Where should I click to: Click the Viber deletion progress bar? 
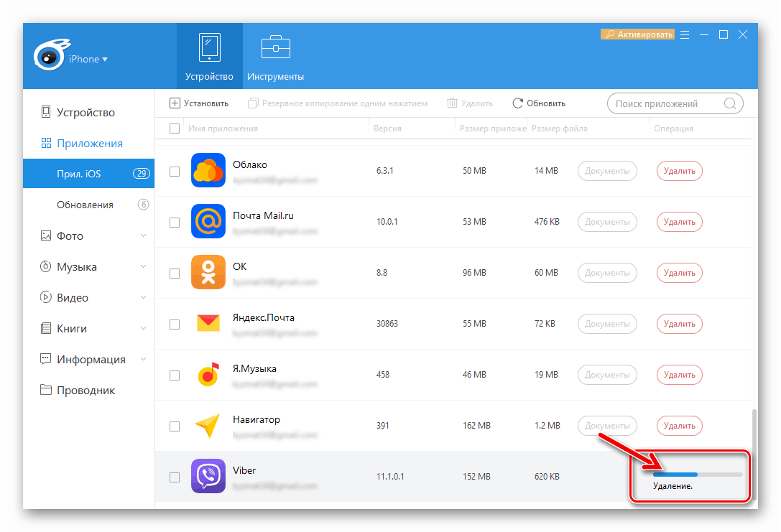point(698,475)
